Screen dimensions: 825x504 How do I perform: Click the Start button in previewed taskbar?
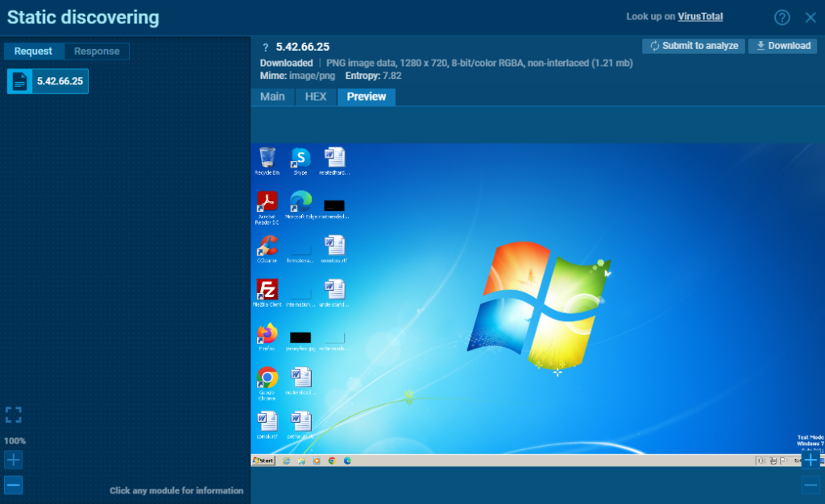[263, 461]
